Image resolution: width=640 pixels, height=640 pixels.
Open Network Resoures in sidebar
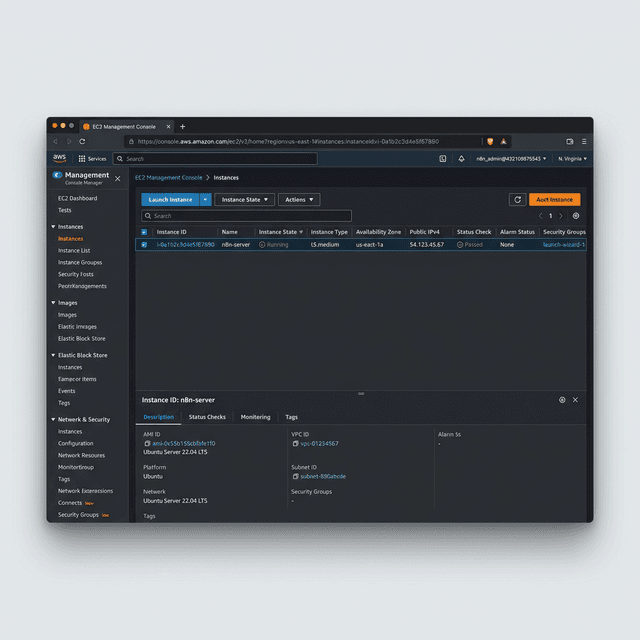(x=81, y=455)
